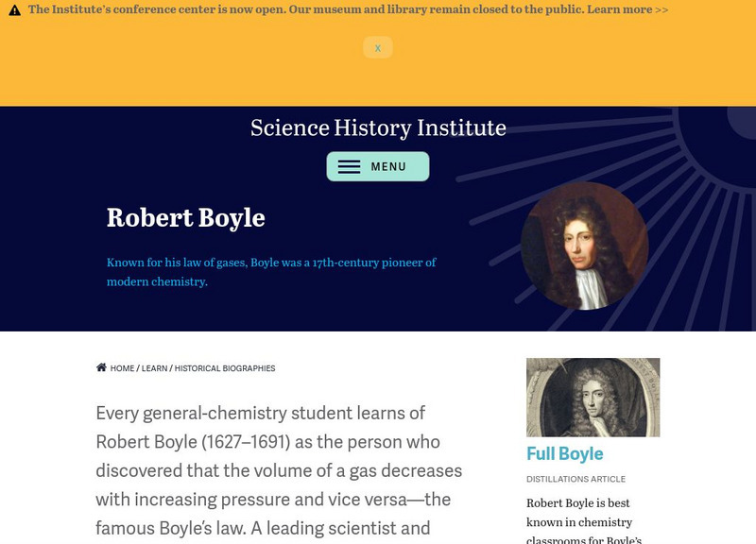The image size is (756, 544).
Task: Click the alert triangle icon in the banner
Action: tap(13, 10)
